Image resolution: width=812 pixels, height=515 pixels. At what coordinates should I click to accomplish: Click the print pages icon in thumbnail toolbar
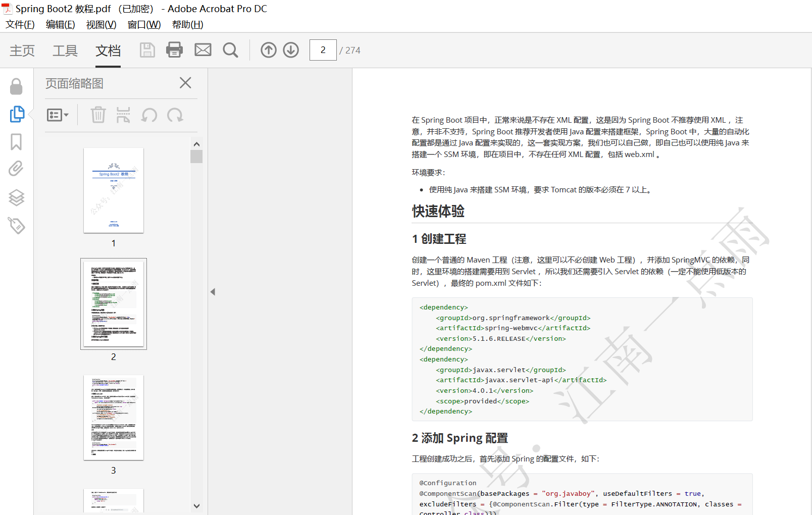(123, 115)
